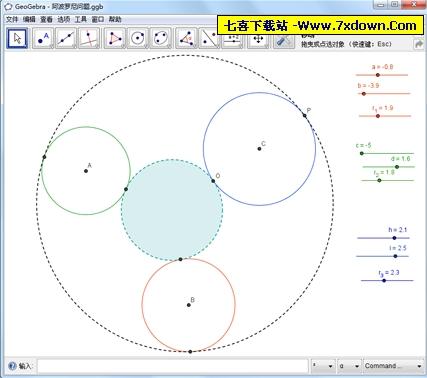Select the New Point tool
The image size is (427, 378).
[43, 38]
